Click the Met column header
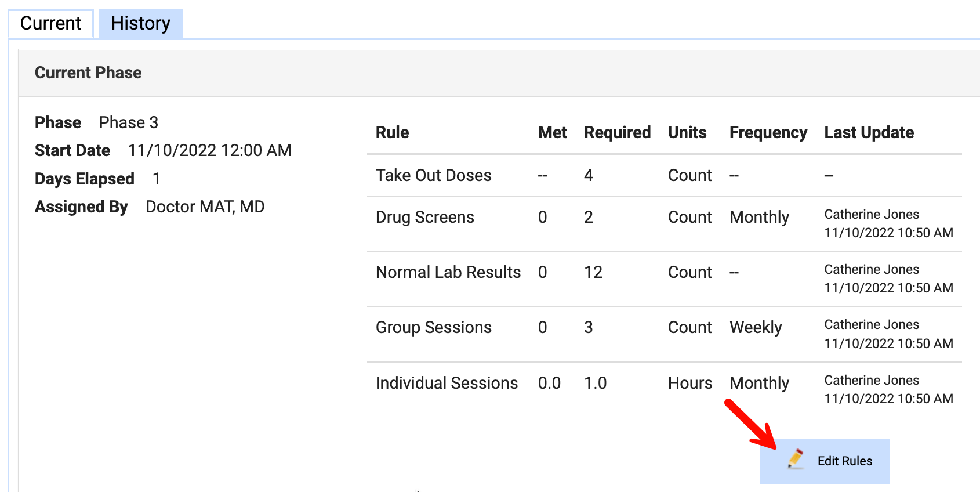 552,132
